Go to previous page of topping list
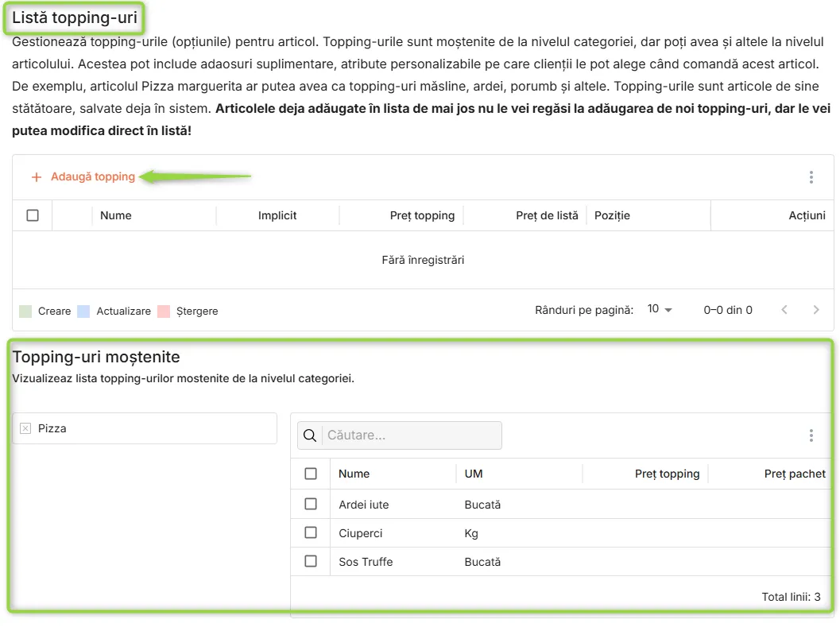The width and height of the screenshot is (840, 627). 784,310
